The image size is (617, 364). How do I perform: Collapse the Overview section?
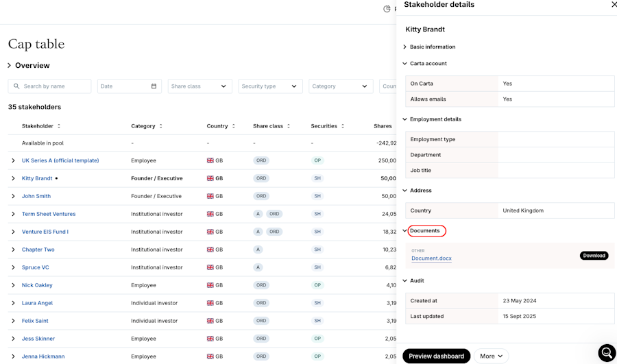pyautogui.click(x=10, y=66)
